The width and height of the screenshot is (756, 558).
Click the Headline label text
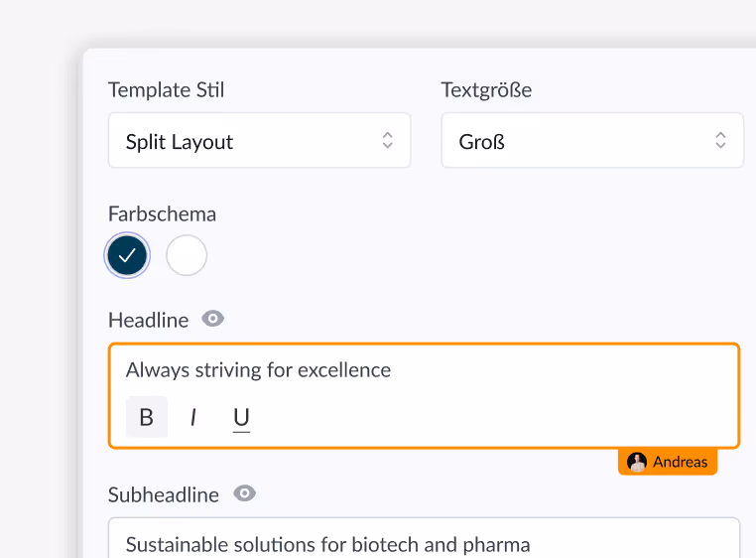pyautogui.click(x=149, y=321)
